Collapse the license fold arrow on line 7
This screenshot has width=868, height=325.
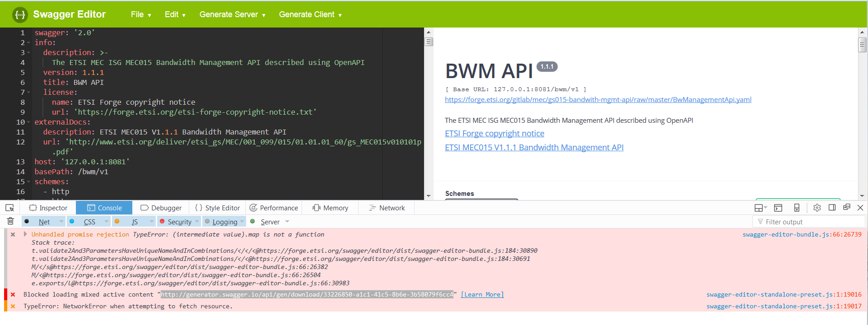[x=28, y=93]
